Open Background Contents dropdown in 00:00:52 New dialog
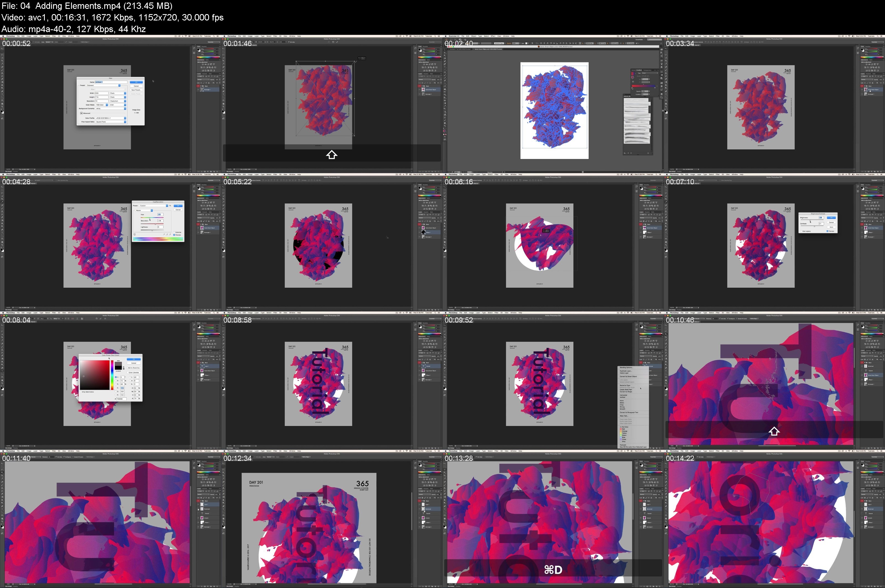This screenshot has height=588, width=885. pyautogui.click(x=111, y=109)
